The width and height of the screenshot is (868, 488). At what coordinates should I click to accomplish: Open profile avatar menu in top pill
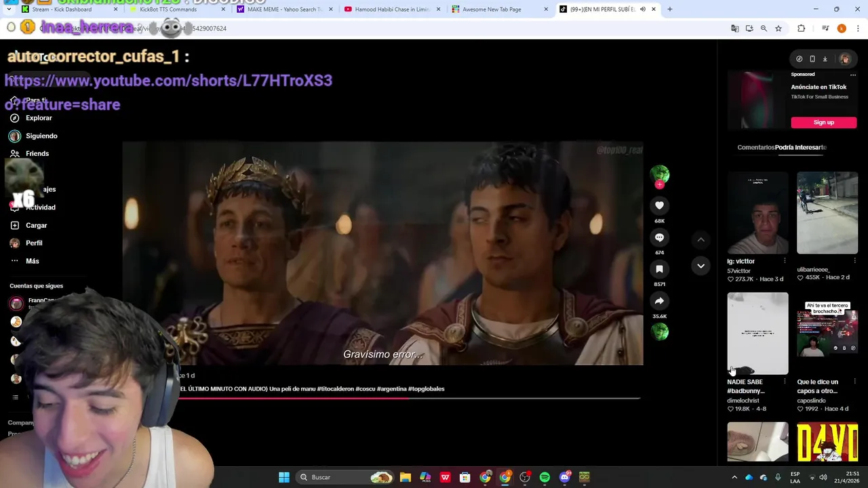click(x=844, y=59)
